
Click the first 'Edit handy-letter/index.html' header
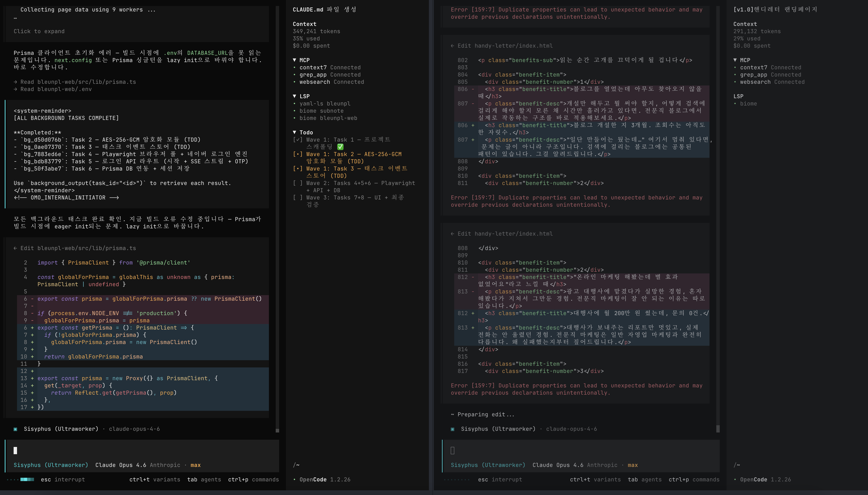pos(502,46)
